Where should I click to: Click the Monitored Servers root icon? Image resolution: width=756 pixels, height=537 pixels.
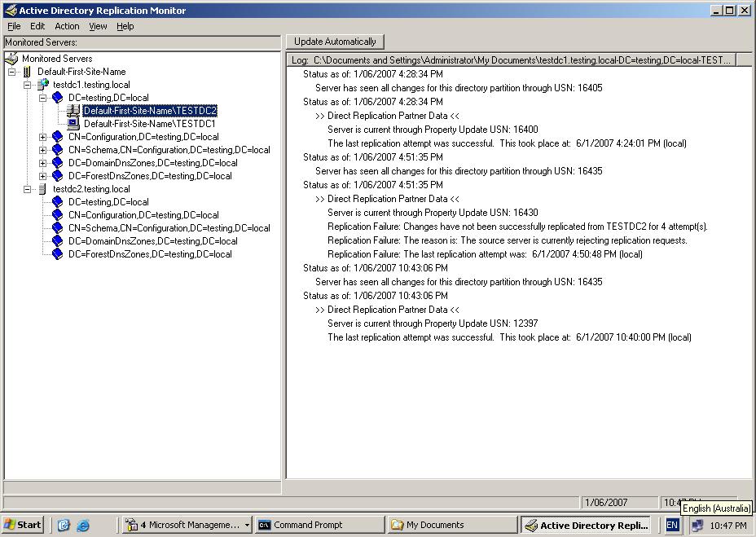11,59
